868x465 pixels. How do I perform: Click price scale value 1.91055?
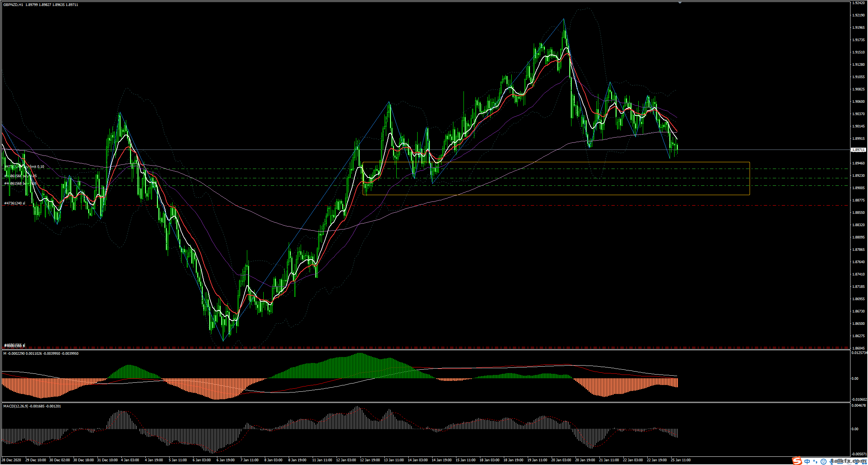pos(858,77)
